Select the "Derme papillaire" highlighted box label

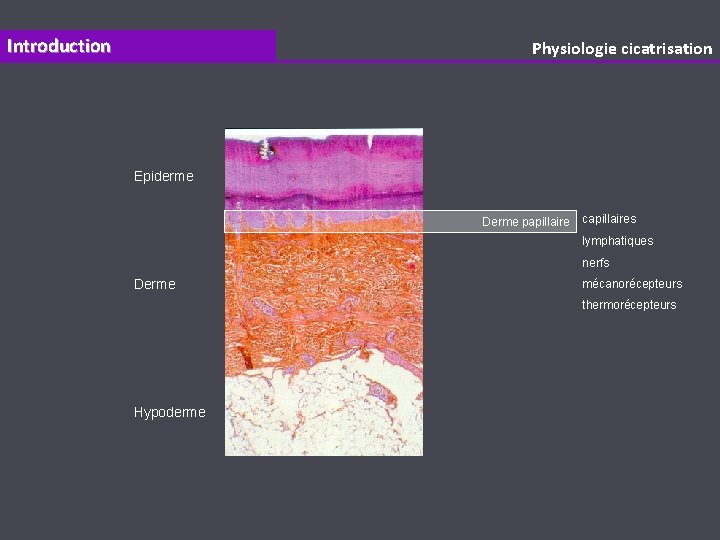pos(525,222)
